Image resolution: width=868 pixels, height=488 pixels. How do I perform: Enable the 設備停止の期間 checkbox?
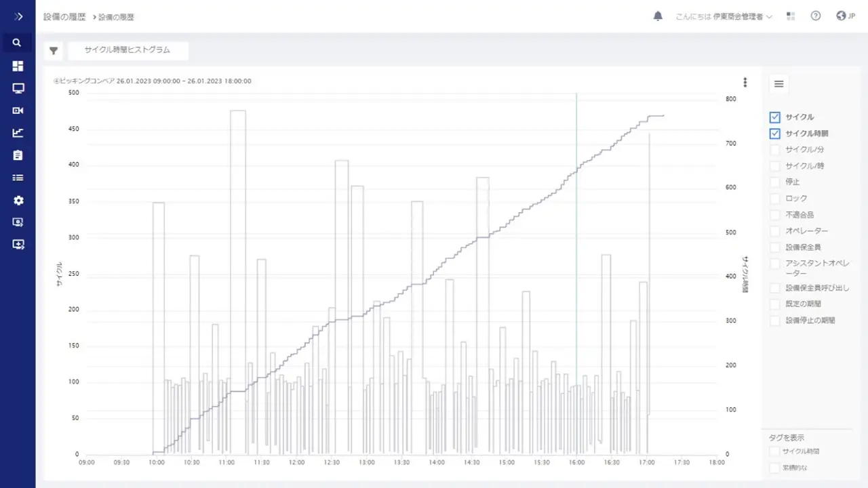[775, 321]
